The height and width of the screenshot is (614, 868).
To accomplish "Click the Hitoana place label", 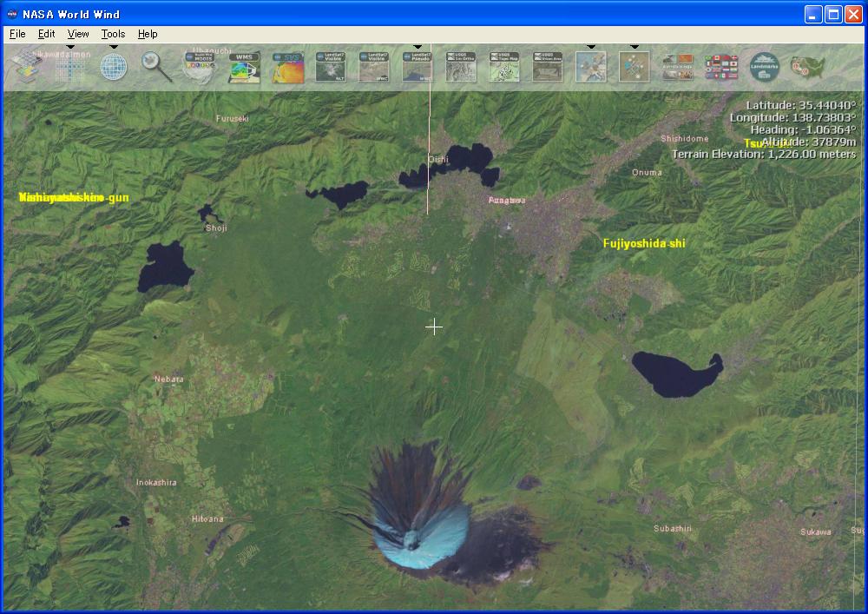I will pos(207,519).
